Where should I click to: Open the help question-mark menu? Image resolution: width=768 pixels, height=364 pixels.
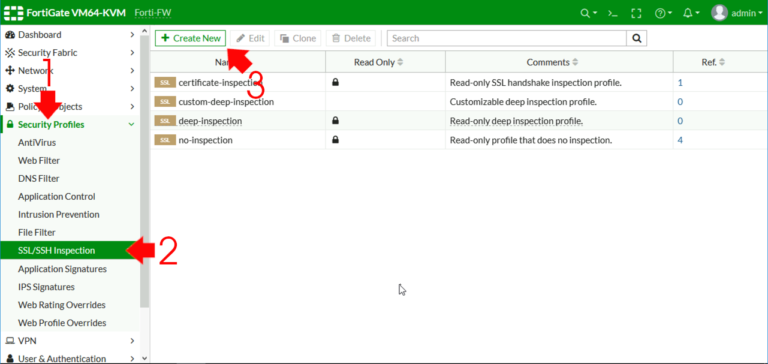663,13
